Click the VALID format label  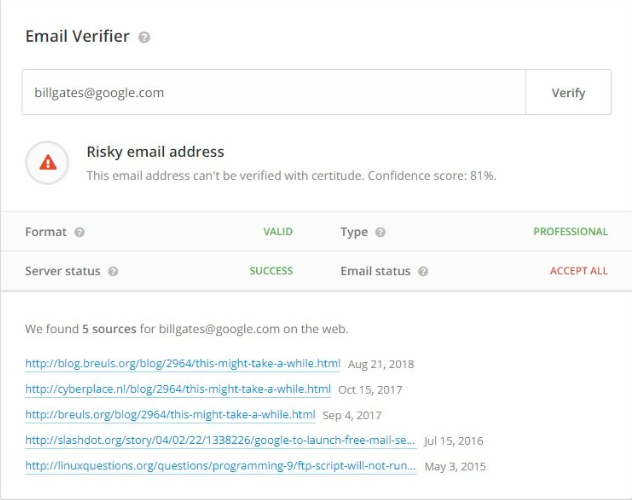(x=278, y=231)
